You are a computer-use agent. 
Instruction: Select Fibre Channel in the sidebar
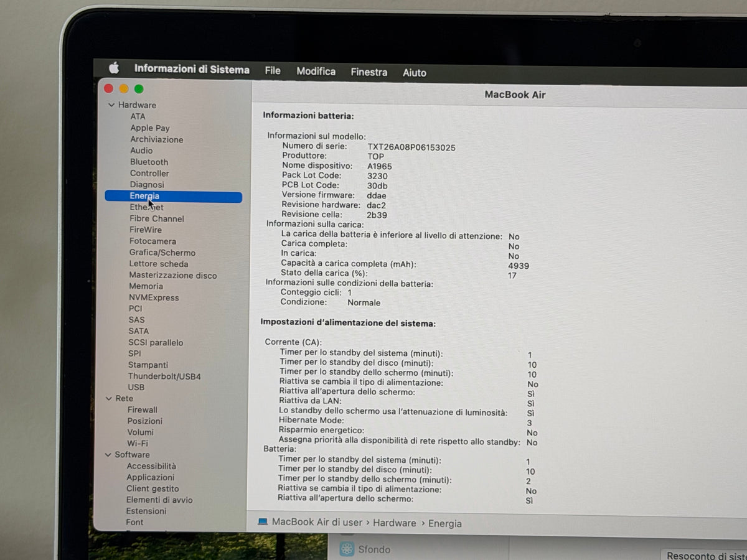pyautogui.click(x=157, y=218)
